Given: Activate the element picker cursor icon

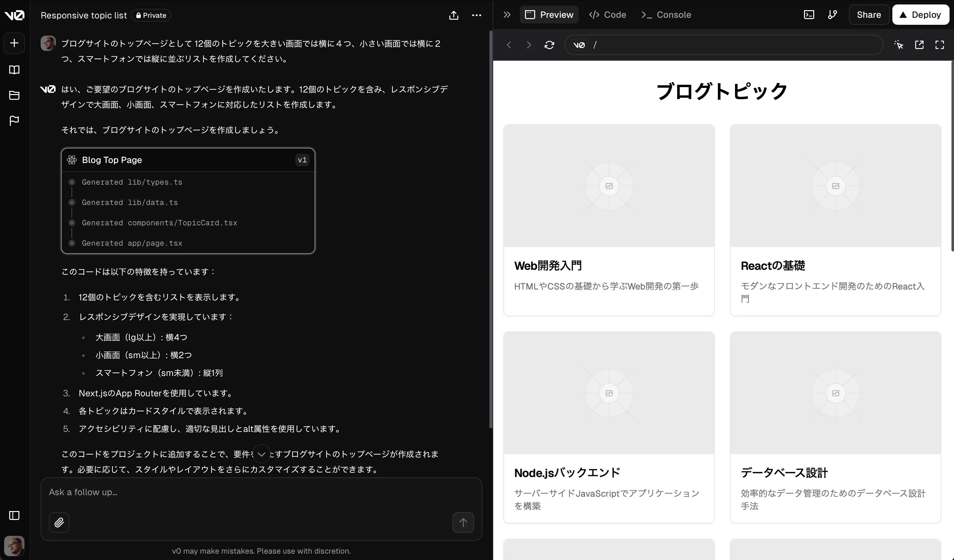Looking at the screenshot, I should click(899, 45).
